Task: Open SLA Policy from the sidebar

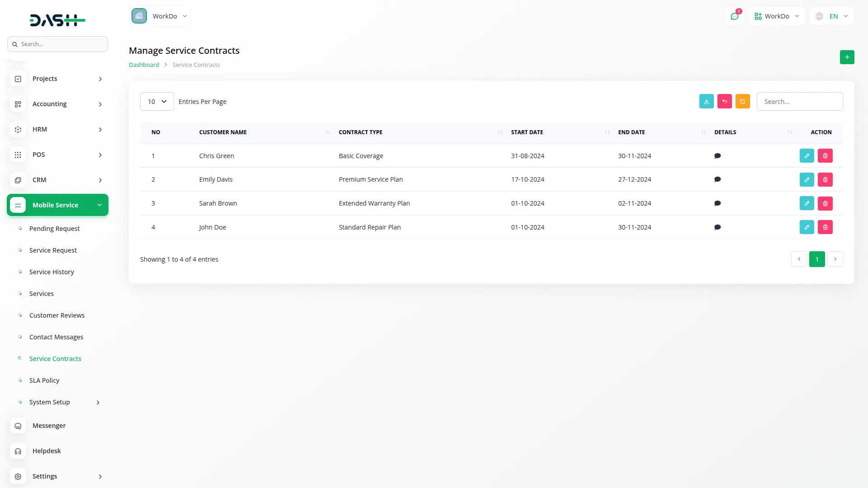Action: [44, 380]
